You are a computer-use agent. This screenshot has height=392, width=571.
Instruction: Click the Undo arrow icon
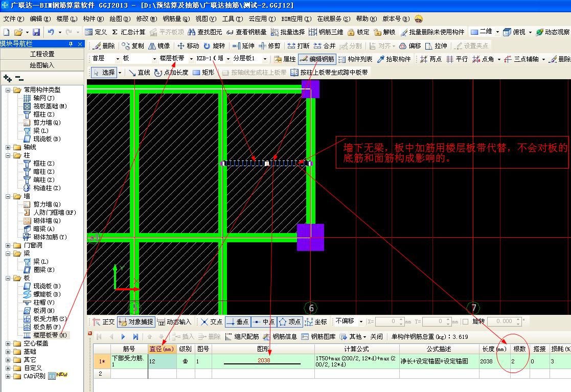[x=51, y=32]
